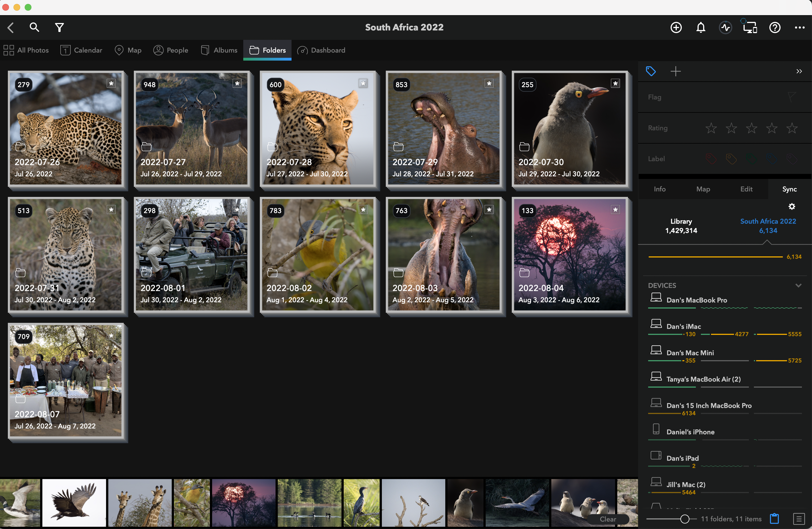Screen dimensions: 812x529
Task: Select Library 1,429,314 in sync panel
Action: [x=681, y=226]
